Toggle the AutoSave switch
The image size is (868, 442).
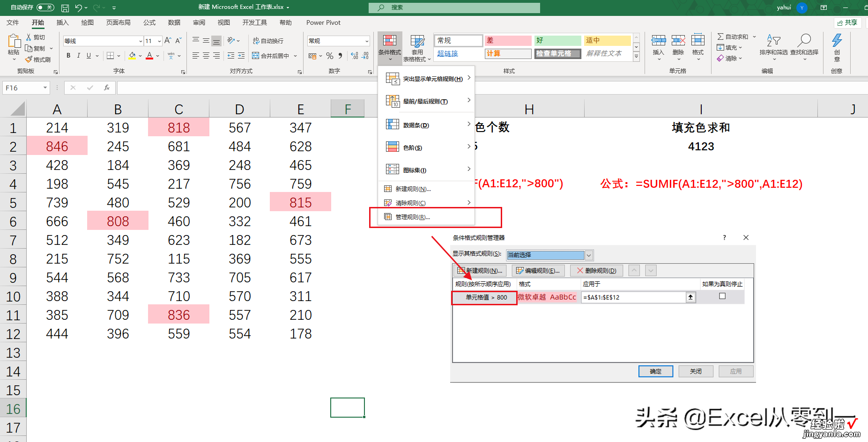pyautogui.click(x=45, y=7)
